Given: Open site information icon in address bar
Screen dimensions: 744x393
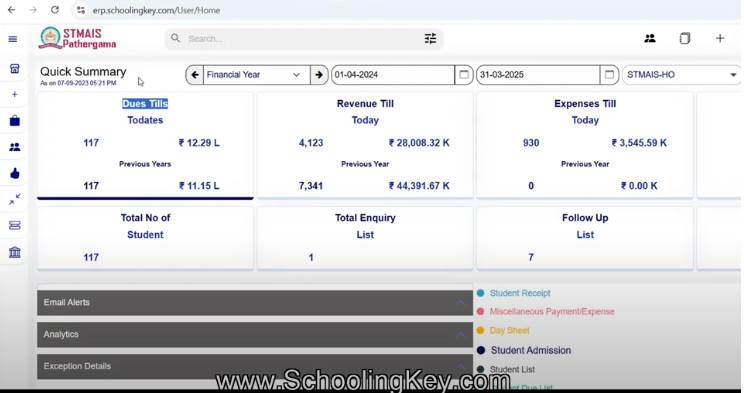Looking at the screenshot, I should click(81, 10).
